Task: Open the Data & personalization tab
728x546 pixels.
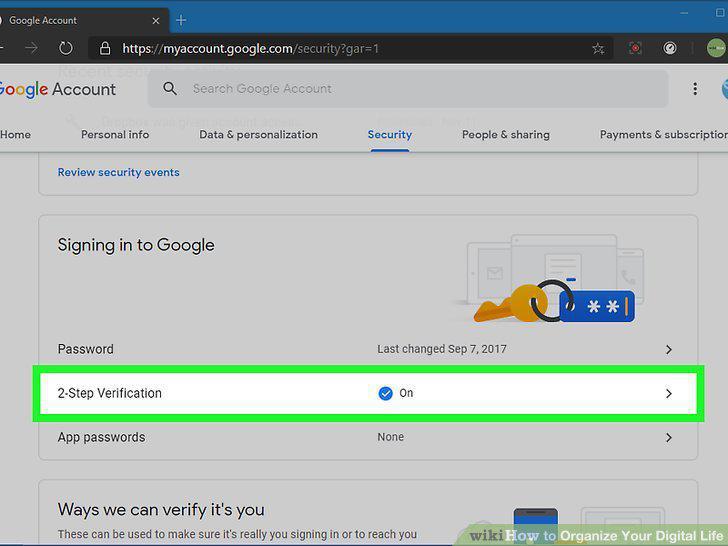Action: click(x=259, y=135)
